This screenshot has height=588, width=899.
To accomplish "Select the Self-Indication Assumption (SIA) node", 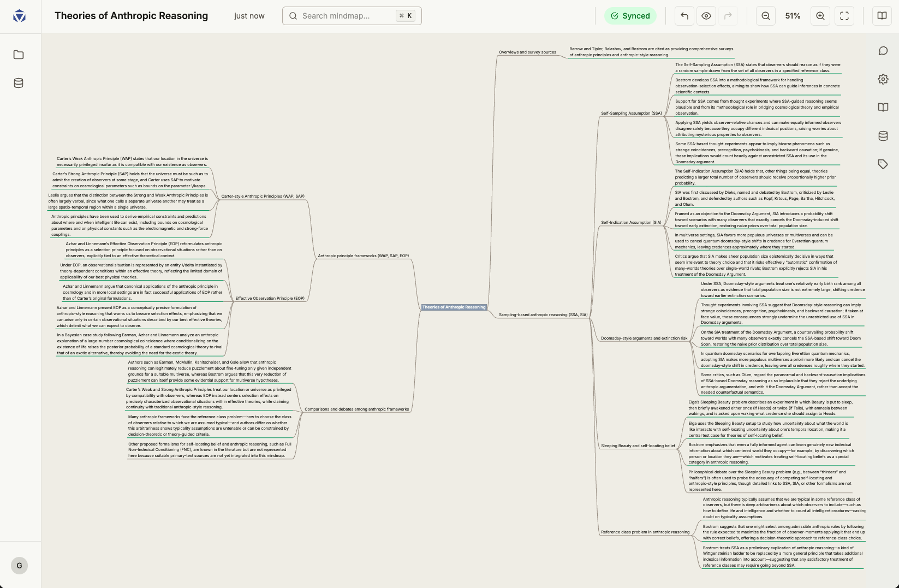I will pyautogui.click(x=631, y=223).
